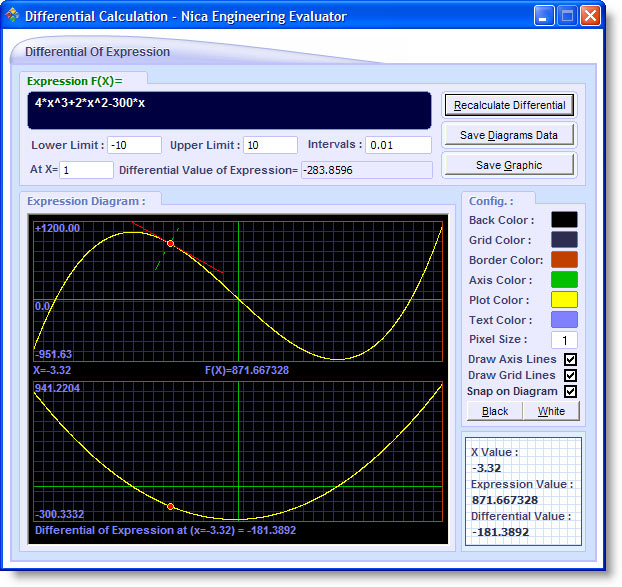Select the yellow Plot Color swatch

pyautogui.click(x=564, y=300)
